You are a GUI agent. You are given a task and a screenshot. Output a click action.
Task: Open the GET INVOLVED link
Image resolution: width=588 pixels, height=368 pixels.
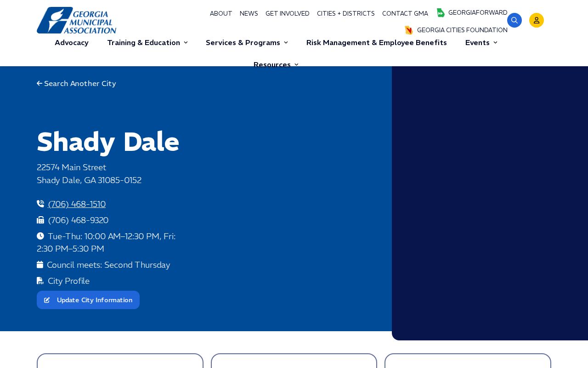pyautogui.click(x=288, y=14)
